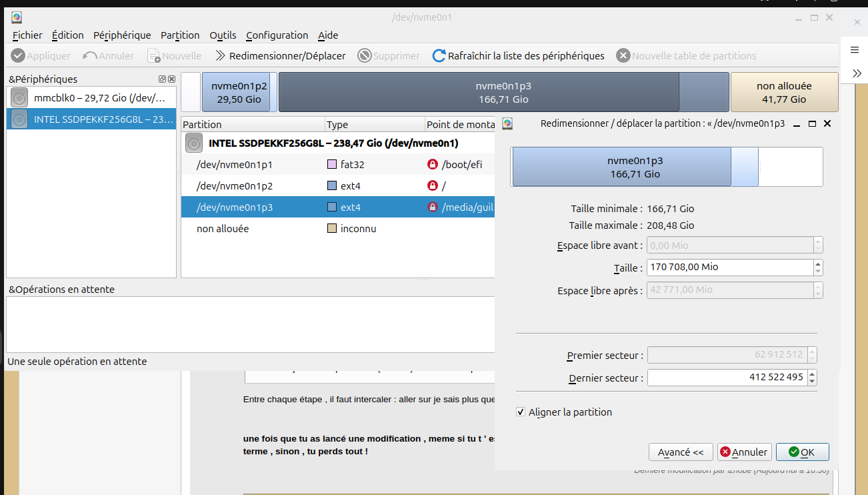Click the disk icon in INTEL tree header row

[x=194, y=143]
